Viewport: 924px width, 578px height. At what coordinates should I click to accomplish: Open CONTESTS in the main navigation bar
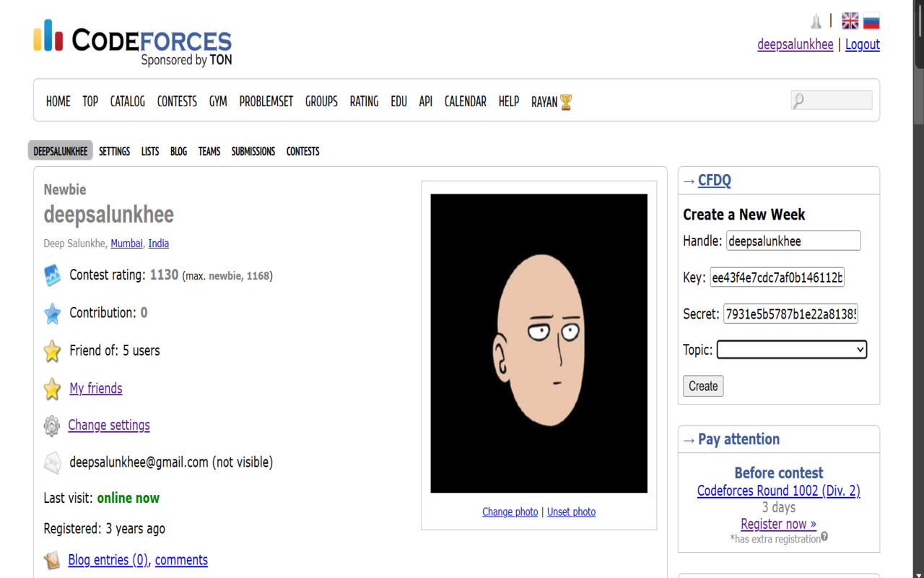177,102
